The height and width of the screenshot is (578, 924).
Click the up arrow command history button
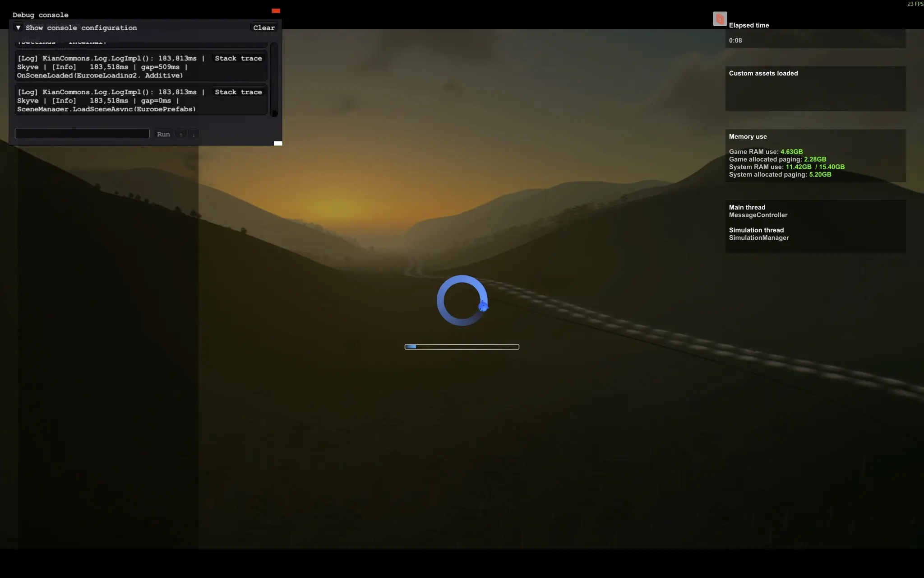[x=181, y=135]
